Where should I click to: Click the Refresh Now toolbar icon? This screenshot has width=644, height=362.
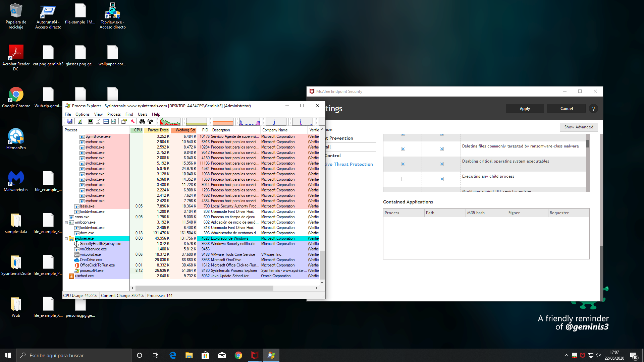[x=80, y=121]
